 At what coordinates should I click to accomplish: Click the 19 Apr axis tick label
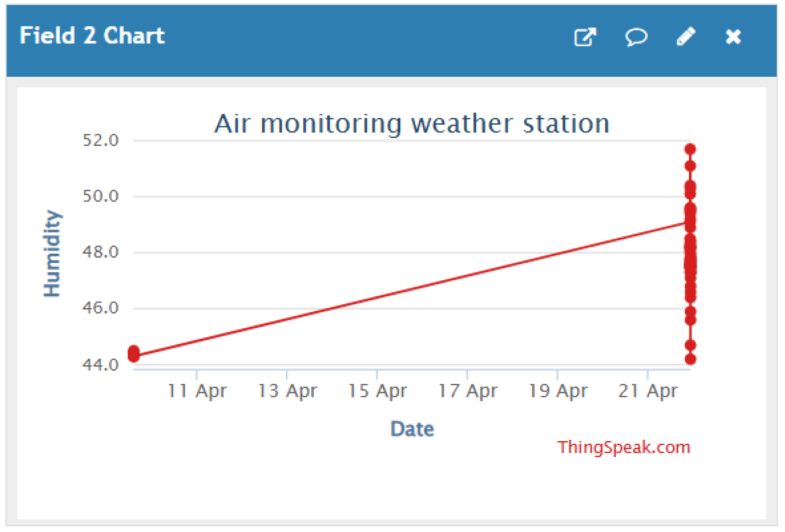tap(558, 391)
